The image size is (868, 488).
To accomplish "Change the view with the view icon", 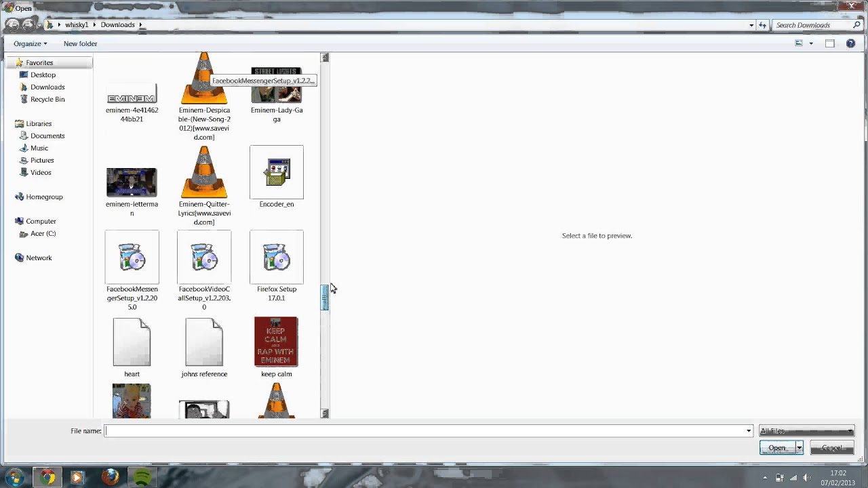I will pos(799,43).
